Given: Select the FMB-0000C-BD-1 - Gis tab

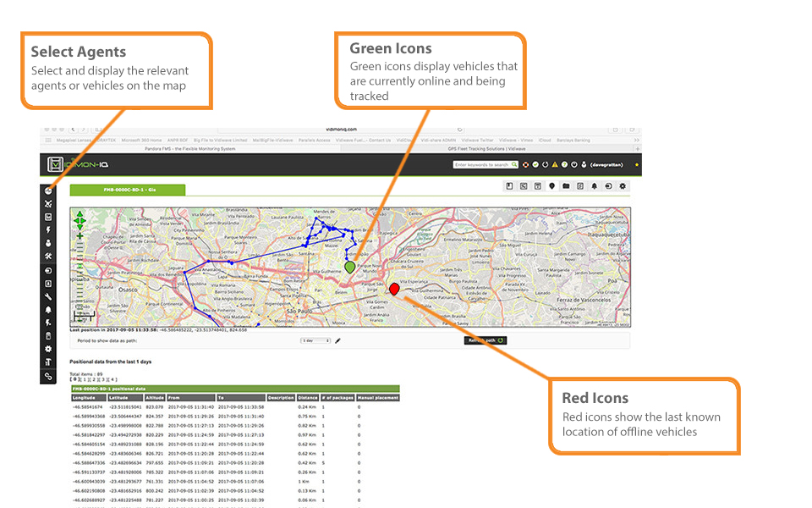Looking at the screenshot, I should click(128, 190).
